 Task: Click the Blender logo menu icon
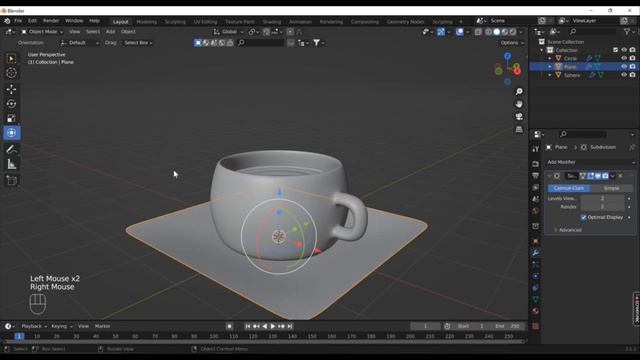(x=7, y=21)
